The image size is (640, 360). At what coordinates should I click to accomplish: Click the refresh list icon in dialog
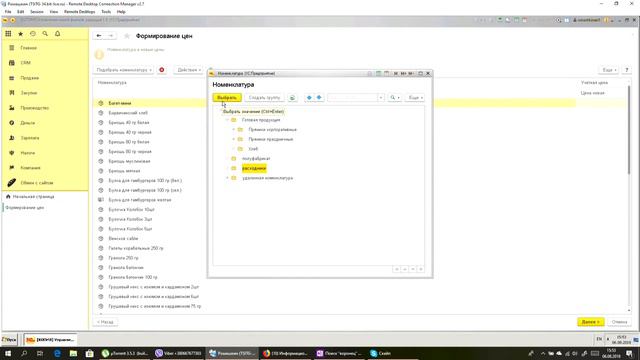click(x=292, y=98)
